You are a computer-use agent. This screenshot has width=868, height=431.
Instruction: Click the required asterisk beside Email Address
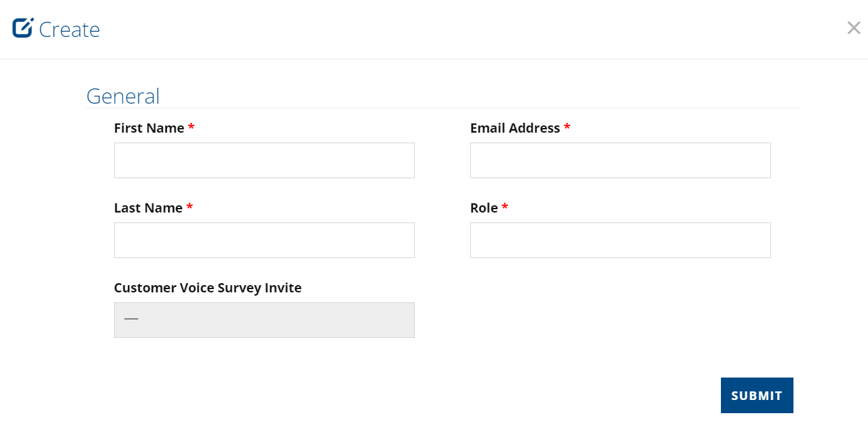(567, 127)
